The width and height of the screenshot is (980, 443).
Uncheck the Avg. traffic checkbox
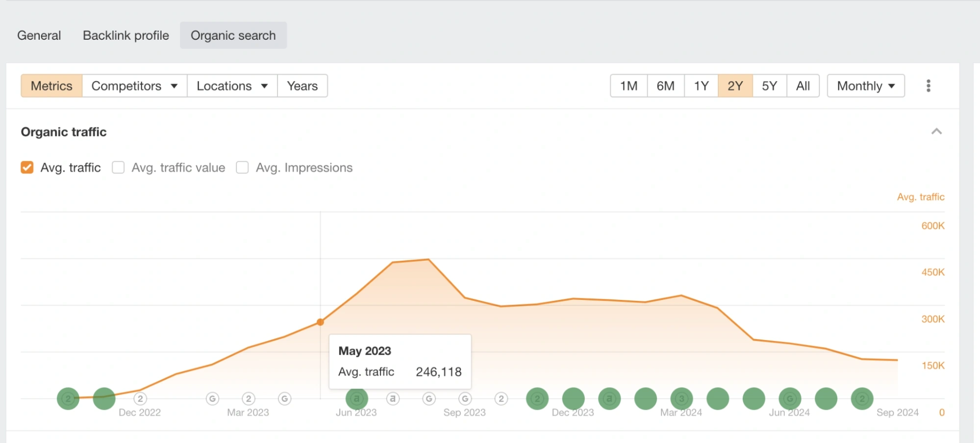(x=27, y=168)
